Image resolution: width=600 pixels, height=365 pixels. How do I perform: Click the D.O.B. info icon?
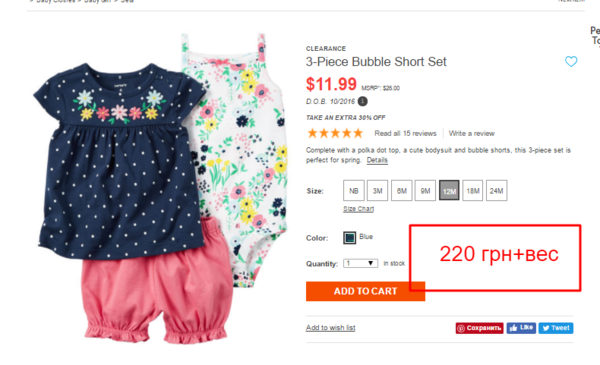pos(363,101)
